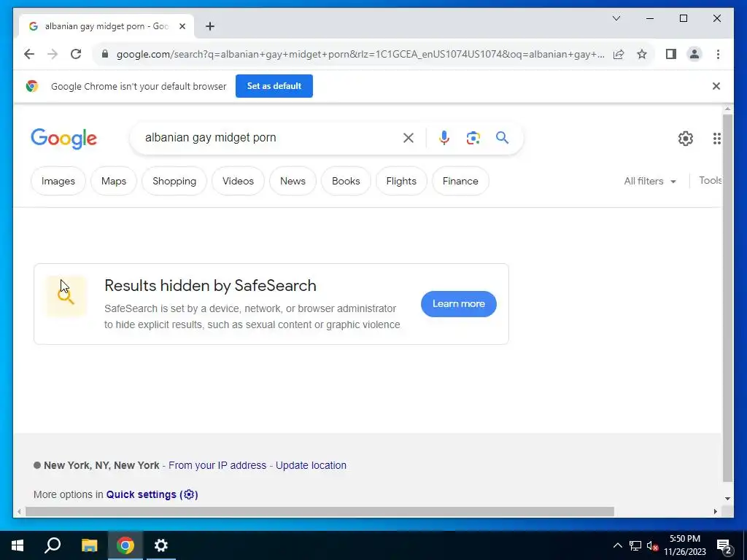Switch to Chrome in the taskbar

(125, 545)
